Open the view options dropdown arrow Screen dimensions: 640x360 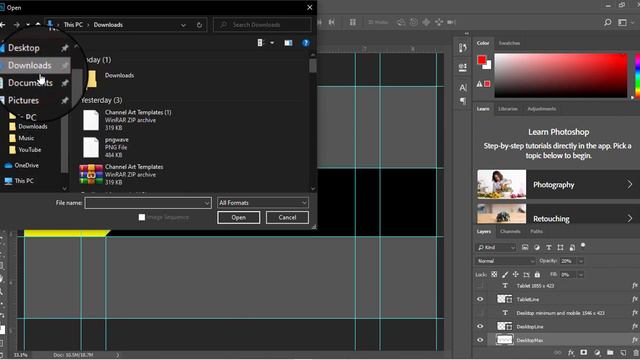pyautogui.click(x=272, y=43)
